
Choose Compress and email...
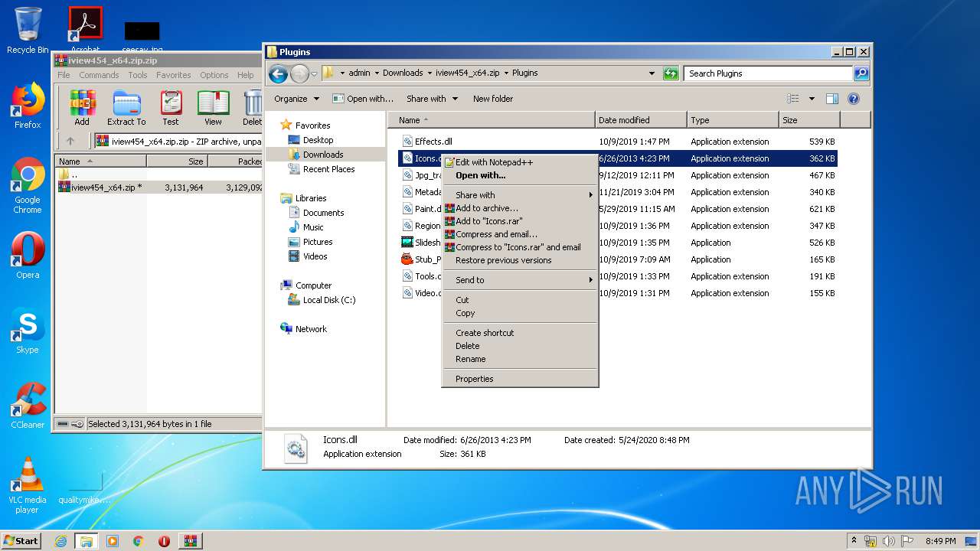pos(520,234)
